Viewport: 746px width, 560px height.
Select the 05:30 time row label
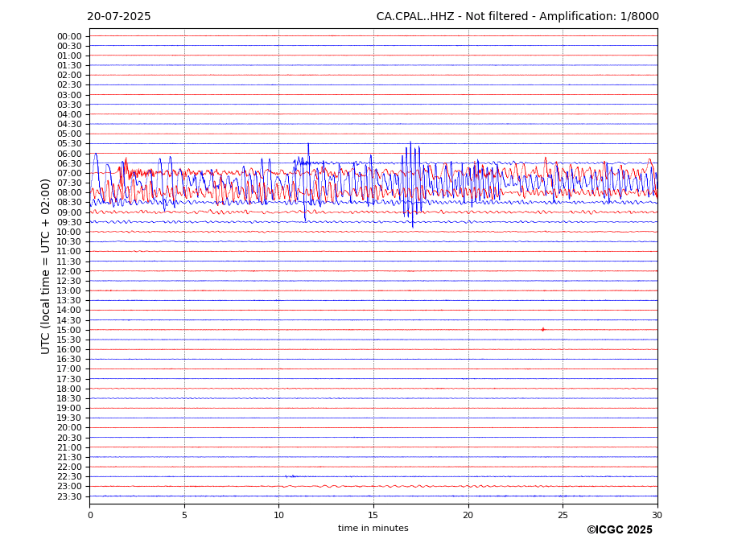[69, 144]
